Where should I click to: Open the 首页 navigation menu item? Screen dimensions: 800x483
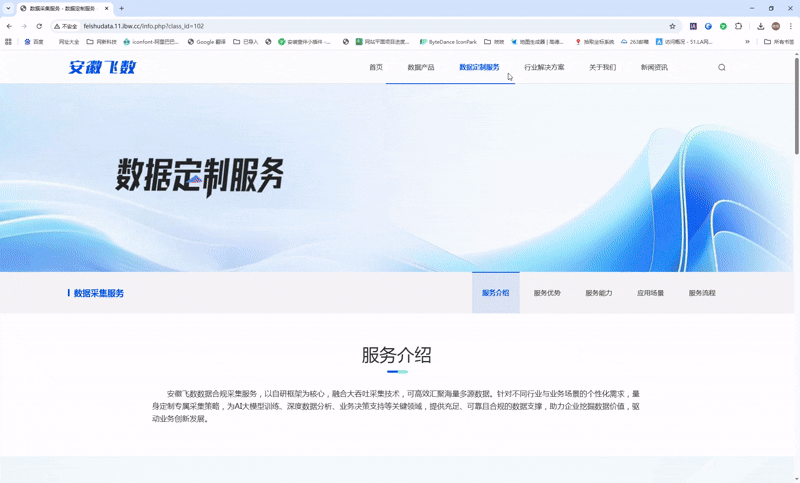[x=376, y=68]
